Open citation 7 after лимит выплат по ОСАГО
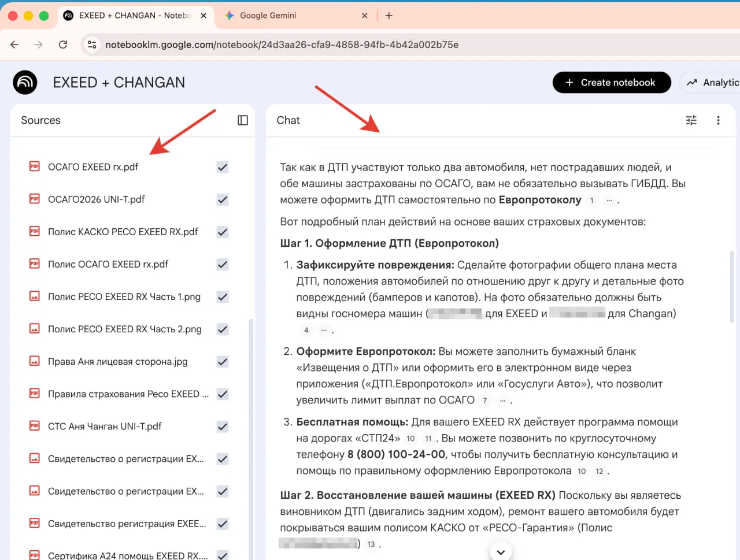This screenshot has width=740, height=560. tap(485, 400)
